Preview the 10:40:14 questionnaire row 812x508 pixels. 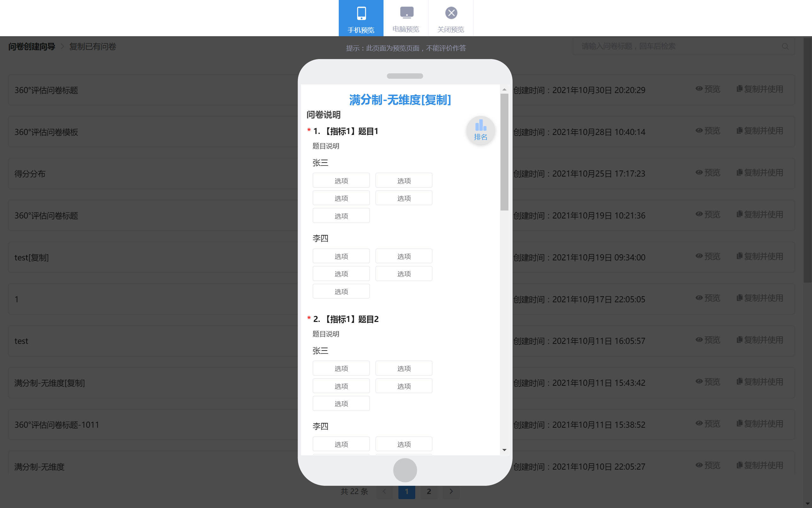708,131
